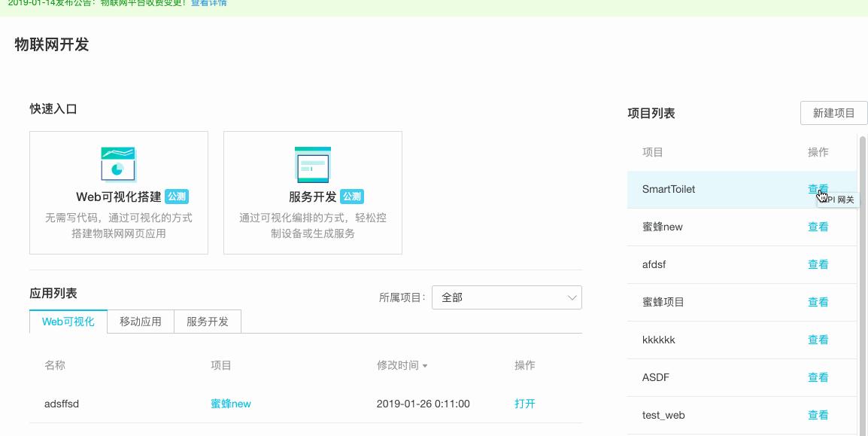
Task: Click the 公测 badge on 服务开发
Action: (351, 197)
